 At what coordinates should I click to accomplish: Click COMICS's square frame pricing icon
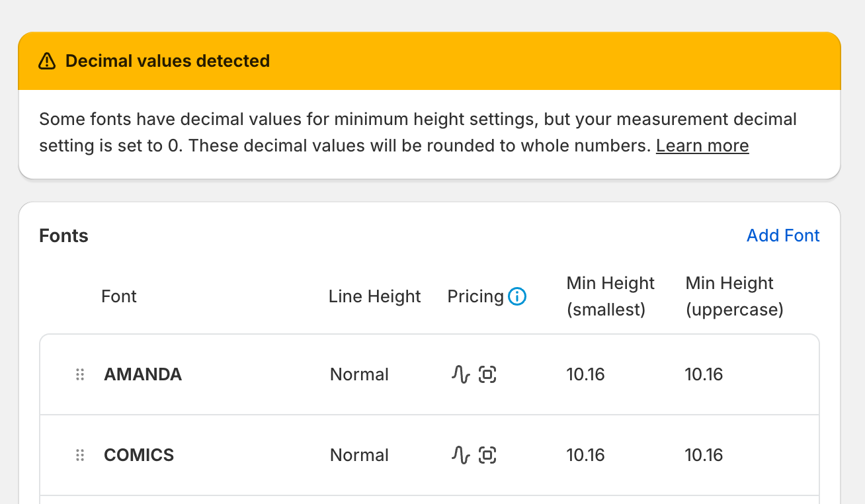(487, 456)
